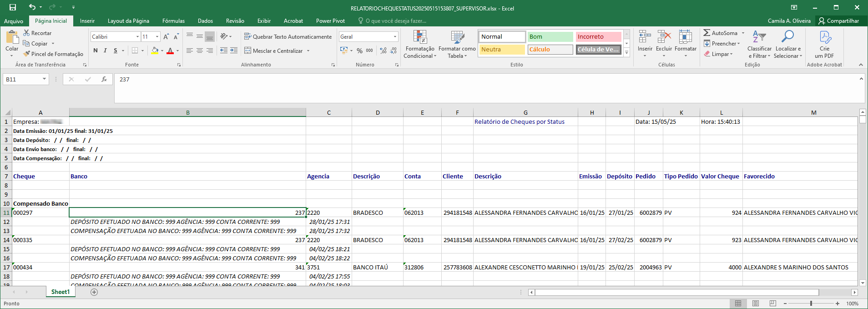
Task: Expand the formula bar
Action: click(x=861, y=79)
